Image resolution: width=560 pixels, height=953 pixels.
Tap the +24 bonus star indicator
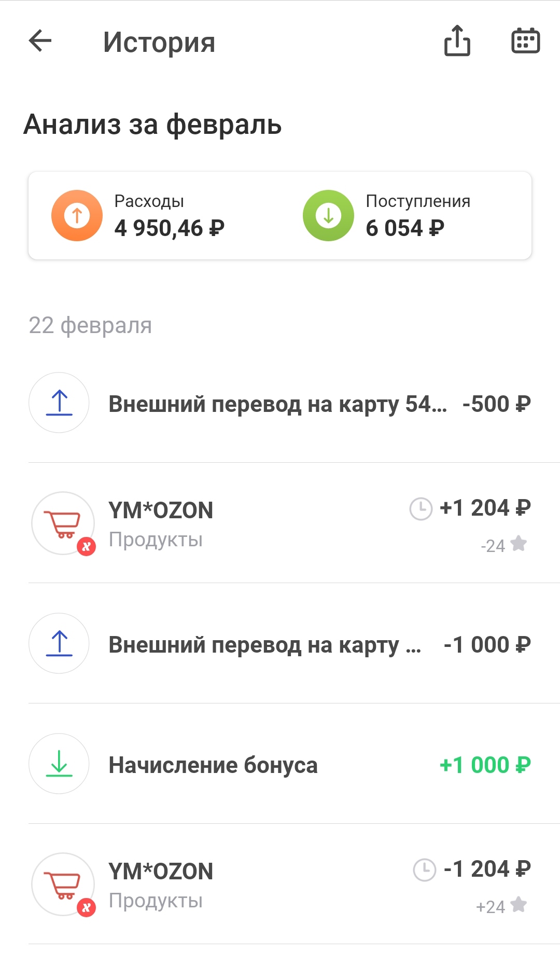click(501, 906)
